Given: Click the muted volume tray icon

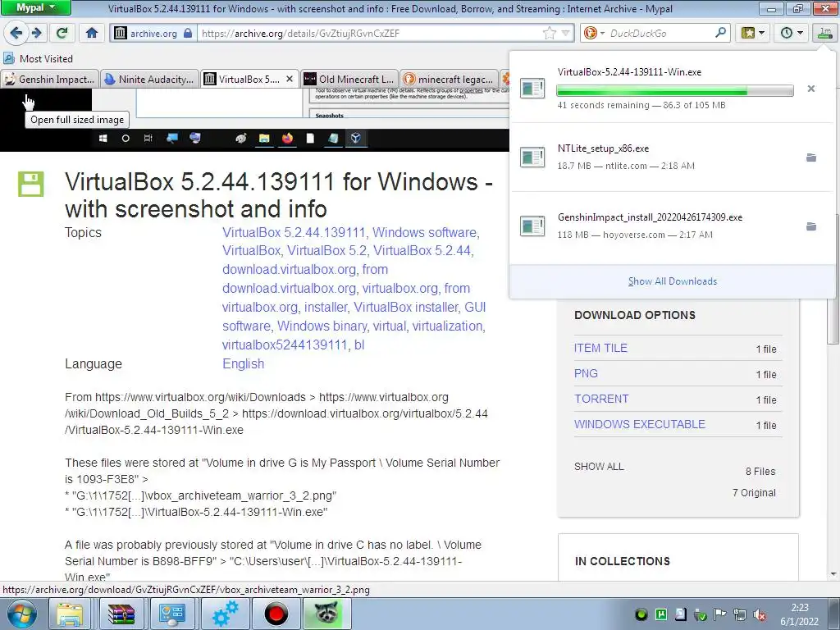Looking at the screenshot, I should click(760, 615).
